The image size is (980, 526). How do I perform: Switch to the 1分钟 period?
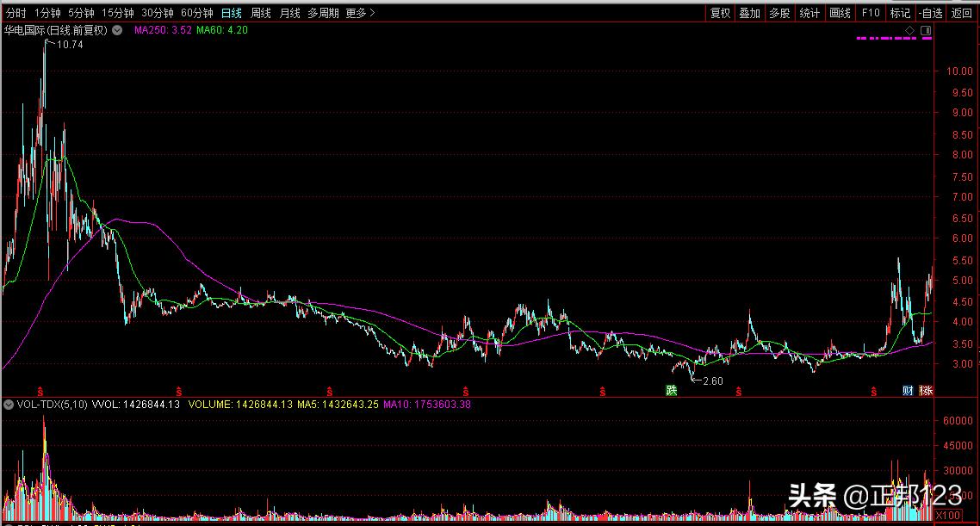pos(47,13)
